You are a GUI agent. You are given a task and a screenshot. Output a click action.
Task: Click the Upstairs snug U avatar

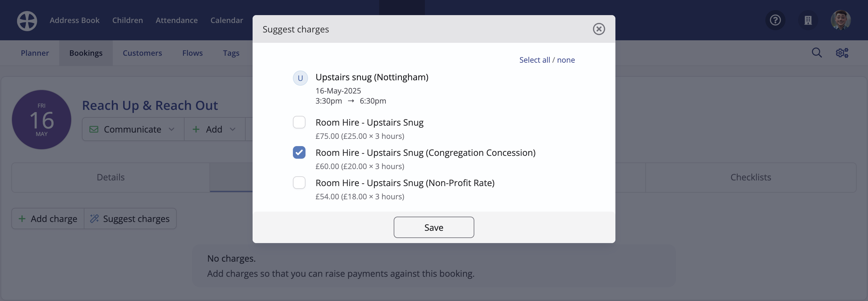300,78
